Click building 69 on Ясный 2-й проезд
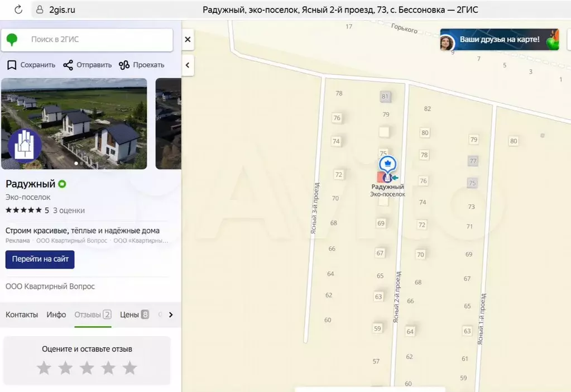 click(x=381, y=223)
